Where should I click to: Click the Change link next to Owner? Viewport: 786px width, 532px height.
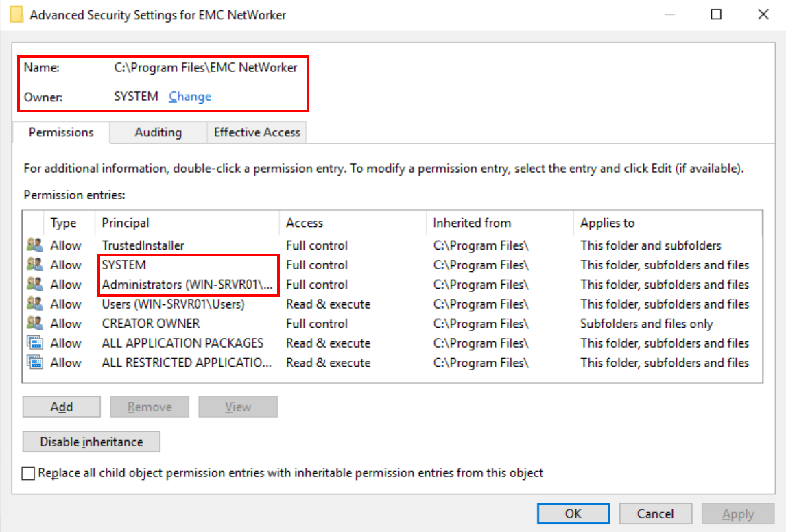tap(189, 96)
